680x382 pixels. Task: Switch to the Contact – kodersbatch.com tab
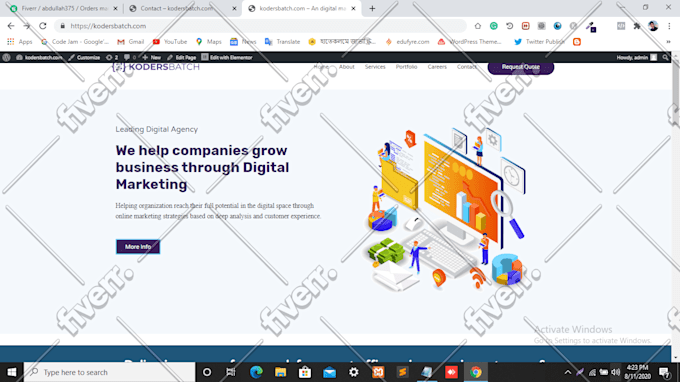178,8
